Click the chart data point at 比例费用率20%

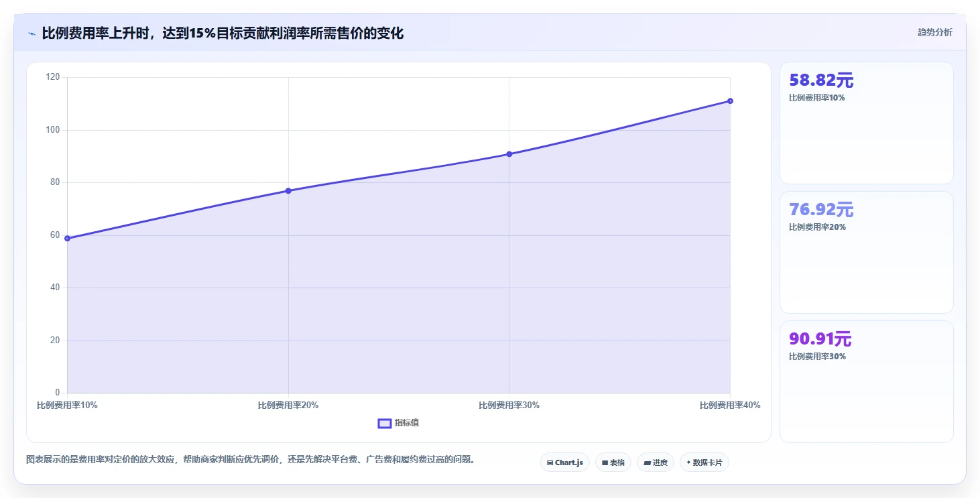[288, 191]
